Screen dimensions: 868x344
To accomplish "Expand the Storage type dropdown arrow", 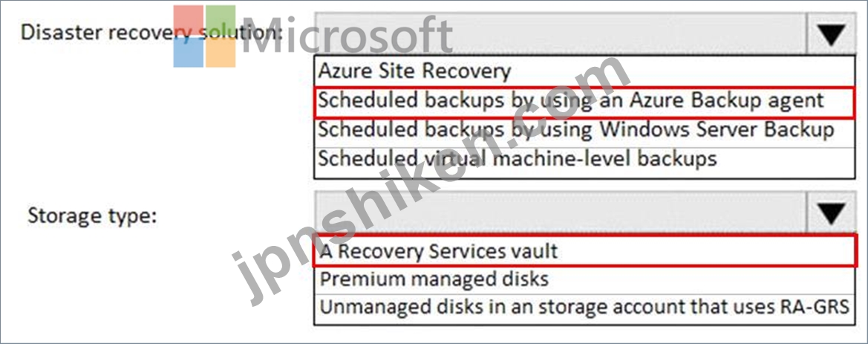I will point(831,212).
